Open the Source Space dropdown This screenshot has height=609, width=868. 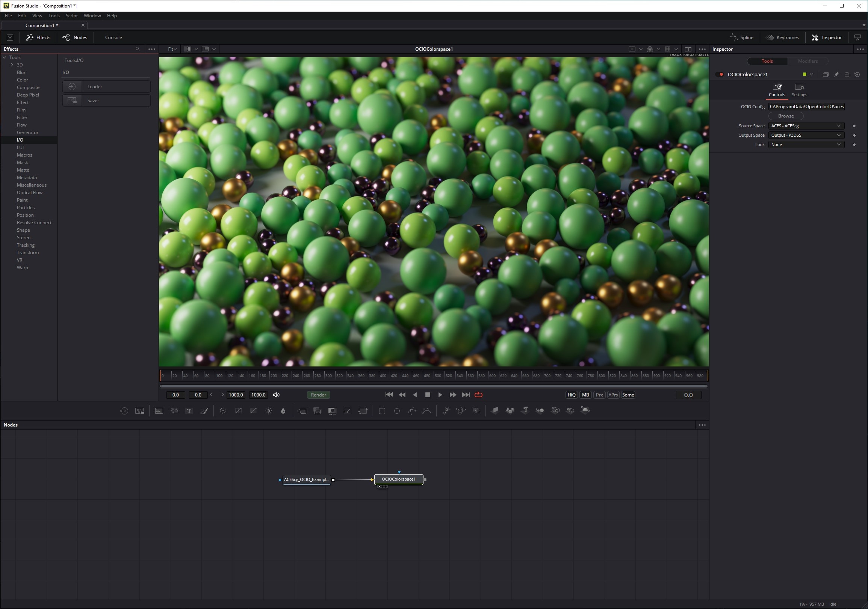point(806,126)
